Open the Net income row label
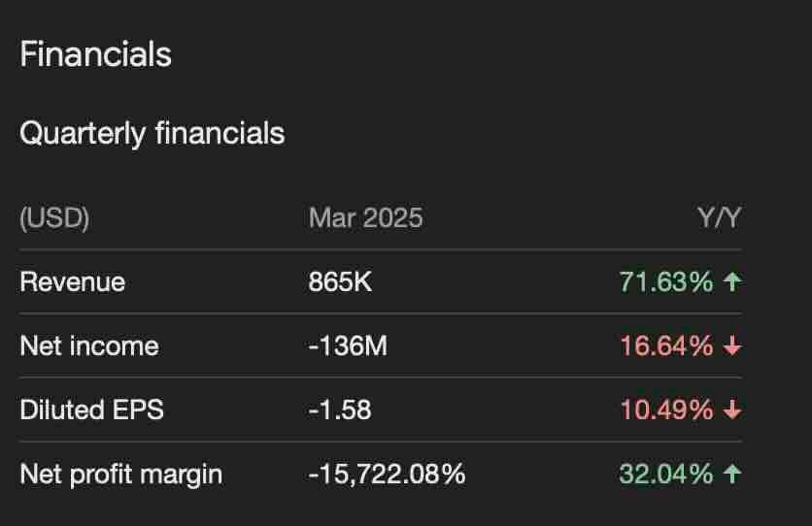 pyautogui.click(x=88, y=346)
